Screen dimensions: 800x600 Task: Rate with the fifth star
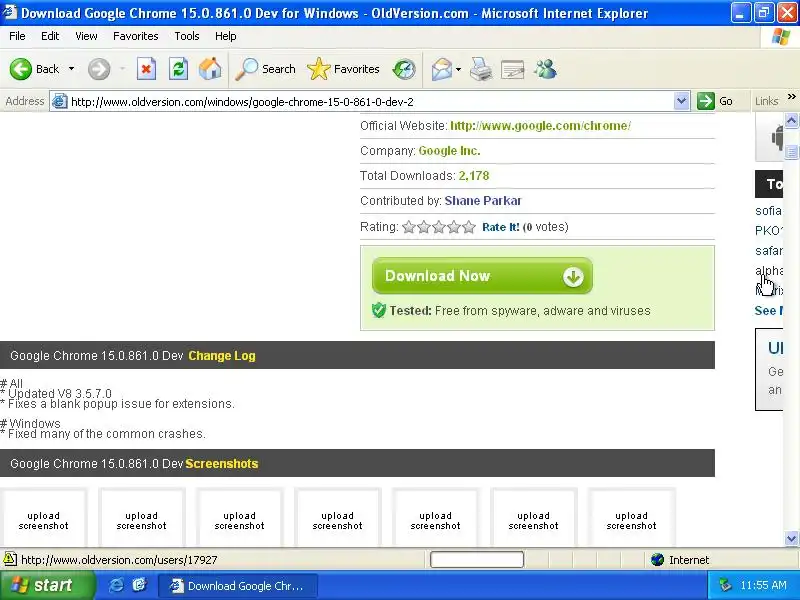pos(469,227)
